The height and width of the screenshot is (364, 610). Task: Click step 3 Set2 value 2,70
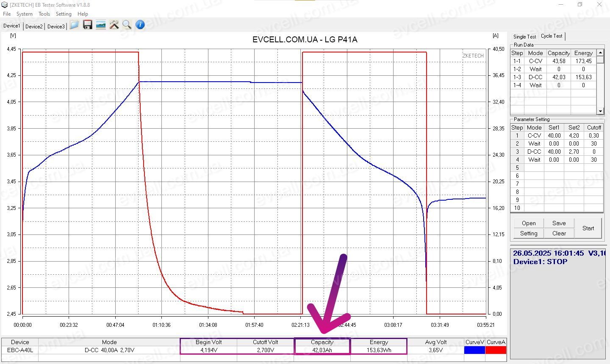574,152
